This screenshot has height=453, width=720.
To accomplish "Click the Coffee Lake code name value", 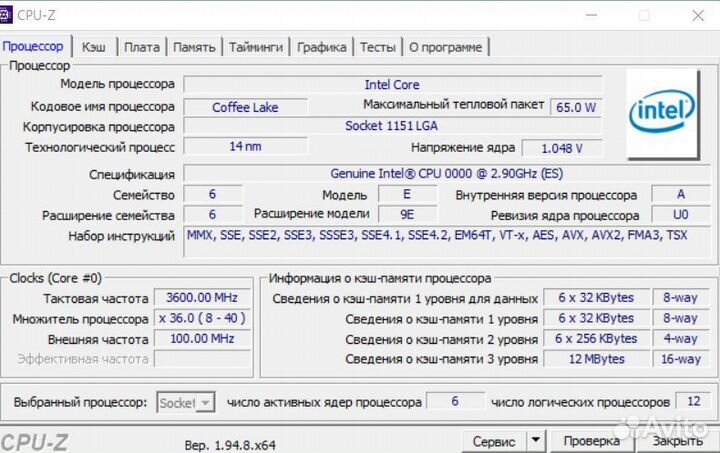I will (x=245, y=107).
